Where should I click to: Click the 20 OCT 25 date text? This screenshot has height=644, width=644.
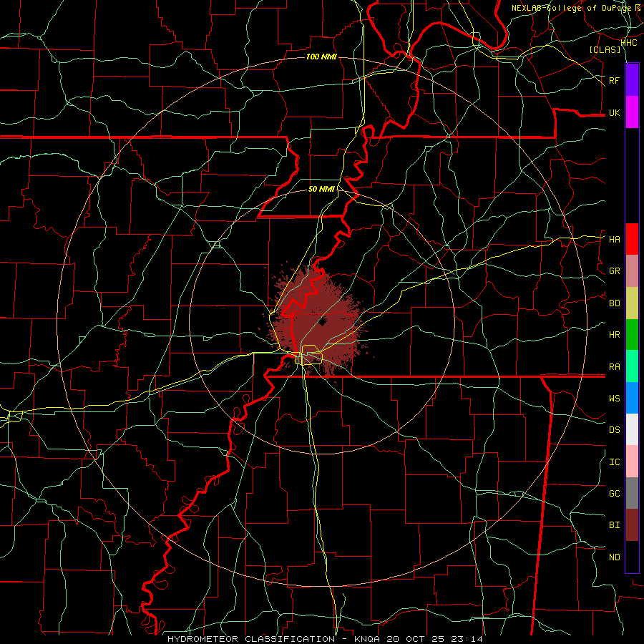pos(416,639)
